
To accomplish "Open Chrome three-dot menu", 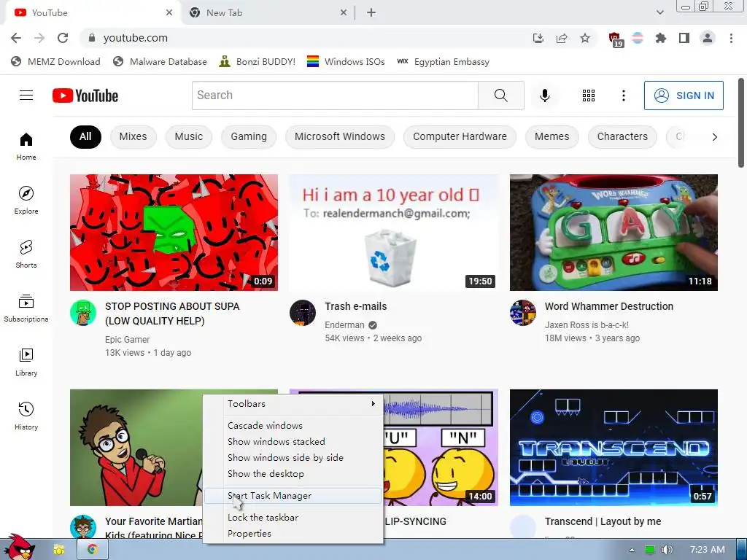I will [731, 38].
